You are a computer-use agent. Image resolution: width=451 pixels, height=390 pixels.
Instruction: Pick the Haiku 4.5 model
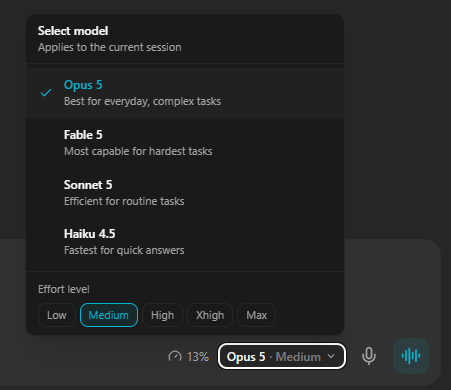[185, 242]
